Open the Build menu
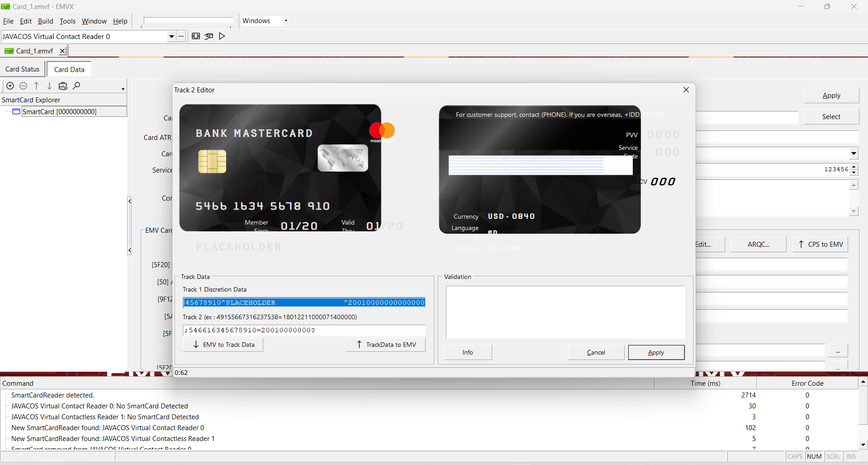This screenshot has width=868, height=465. 45,21
